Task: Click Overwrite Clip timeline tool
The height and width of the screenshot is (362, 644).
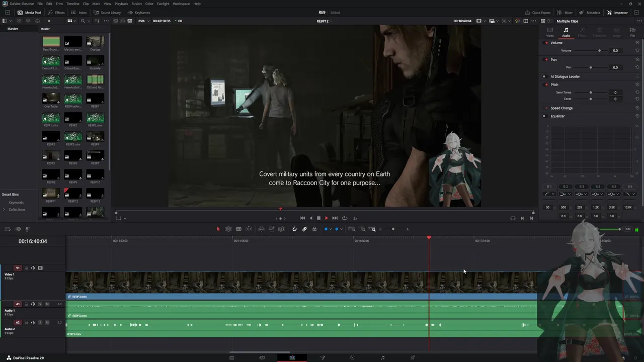Action: pos(271,229)
